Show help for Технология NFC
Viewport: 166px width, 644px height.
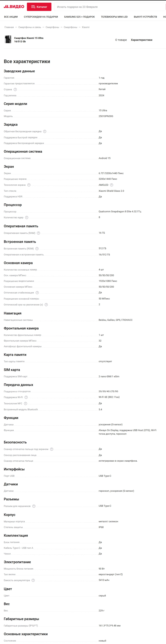point(26,403)
